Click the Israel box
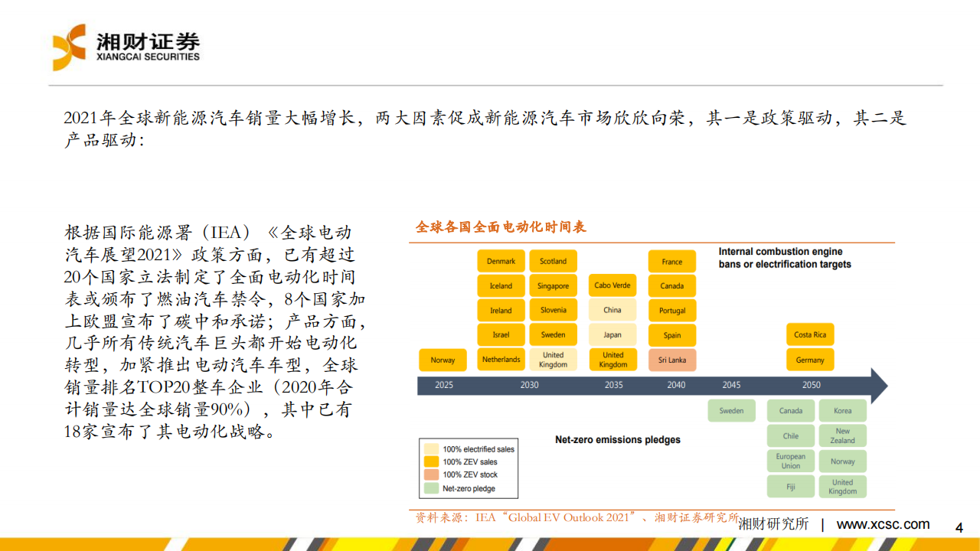Image resolution: width=980 pixels, height=551 pixels. click(501, 334)
